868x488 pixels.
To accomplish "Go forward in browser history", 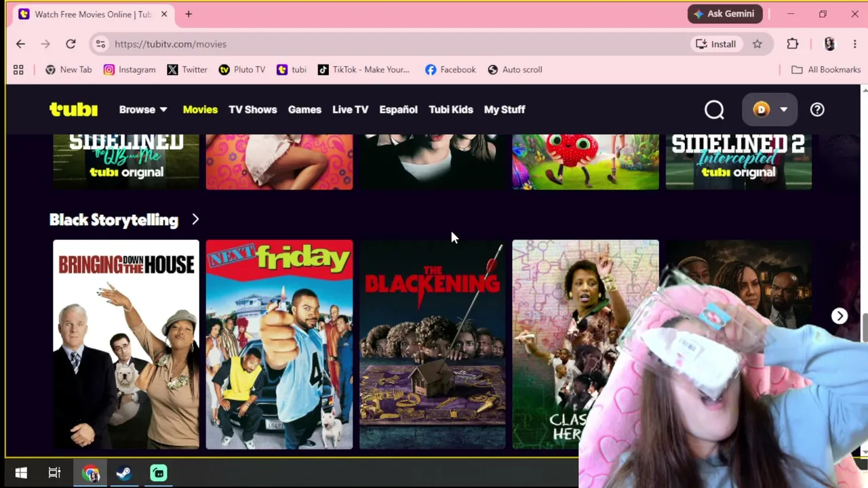I will coord(45,44).
